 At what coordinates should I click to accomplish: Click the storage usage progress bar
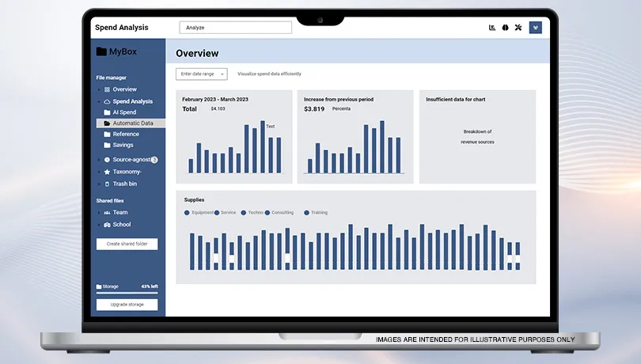pos(127,293)
